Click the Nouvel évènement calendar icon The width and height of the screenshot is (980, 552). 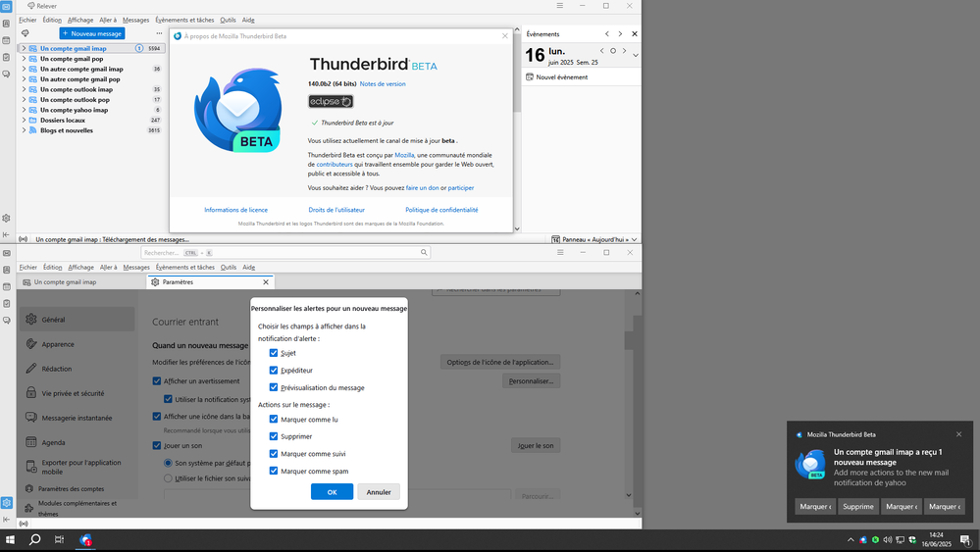point(530,76)
